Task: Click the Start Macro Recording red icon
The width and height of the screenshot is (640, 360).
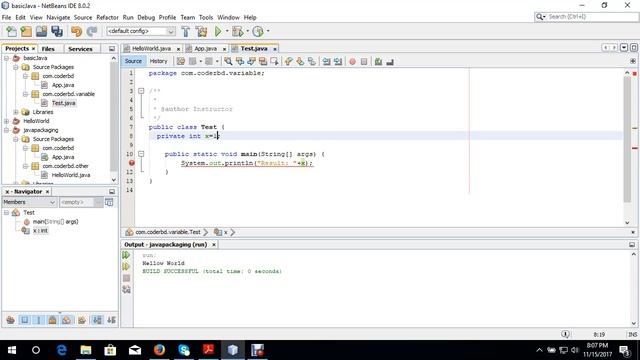Action: click(352, 62)
